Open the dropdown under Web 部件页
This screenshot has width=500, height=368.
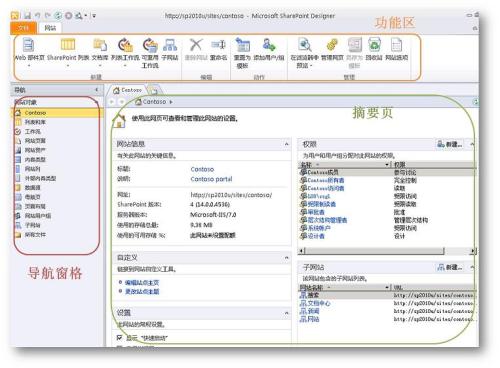[29, 66]
